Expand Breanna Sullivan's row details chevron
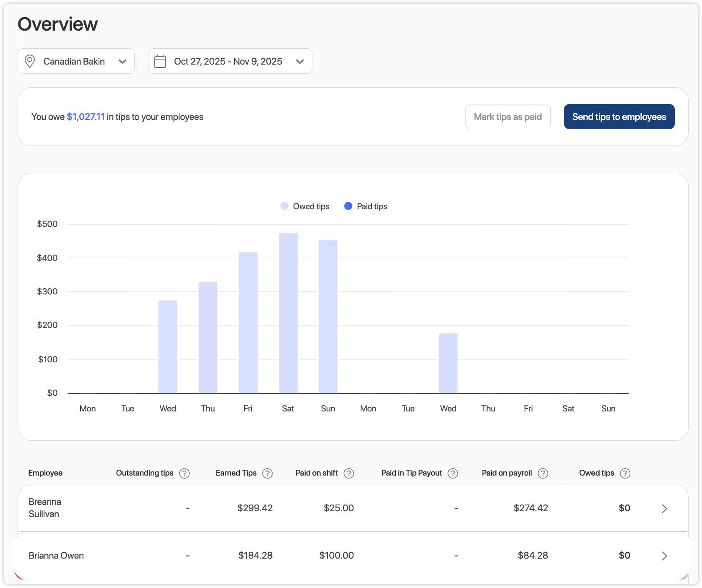702x588 pixels. (x=664, y=508)
